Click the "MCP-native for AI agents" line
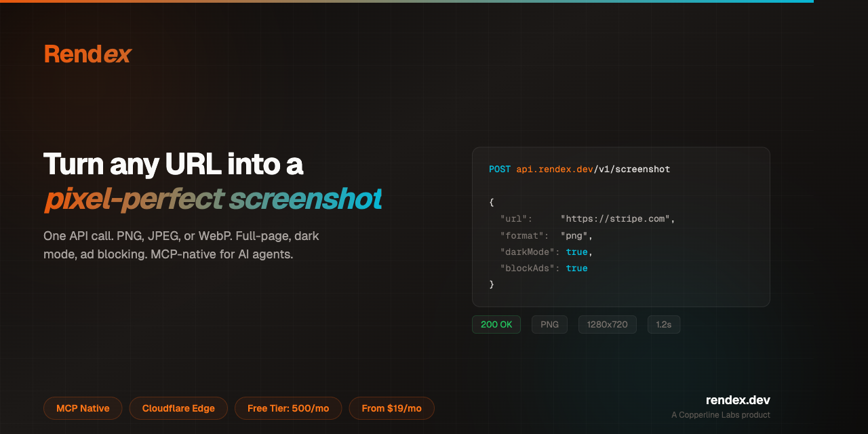868x434 pixels. (222, 255)
